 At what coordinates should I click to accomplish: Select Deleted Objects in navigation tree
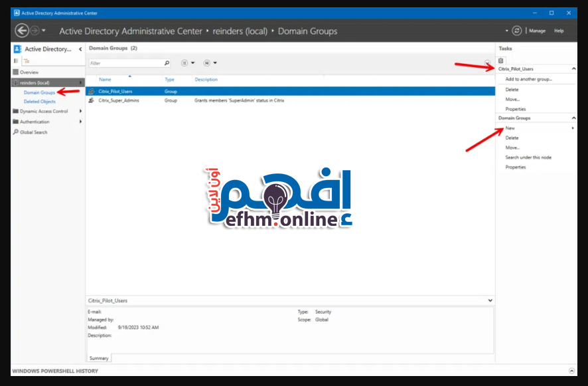pos(40,102)
